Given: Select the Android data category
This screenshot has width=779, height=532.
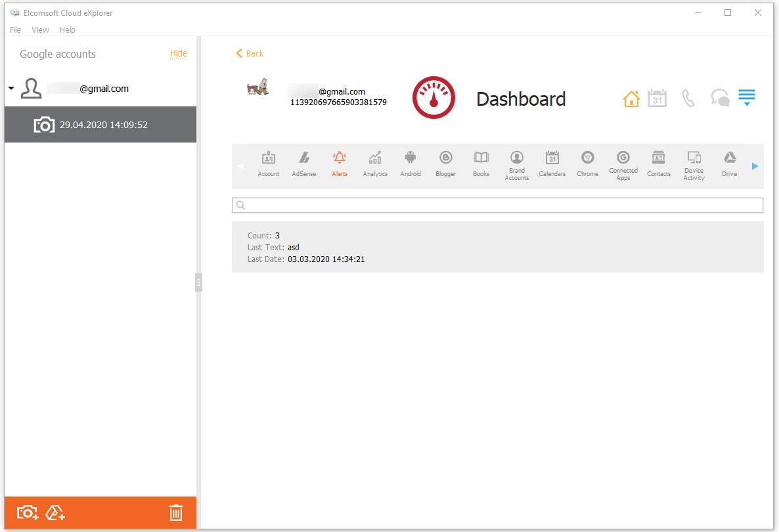Looking at the screenshot, I should click(411, 164).
